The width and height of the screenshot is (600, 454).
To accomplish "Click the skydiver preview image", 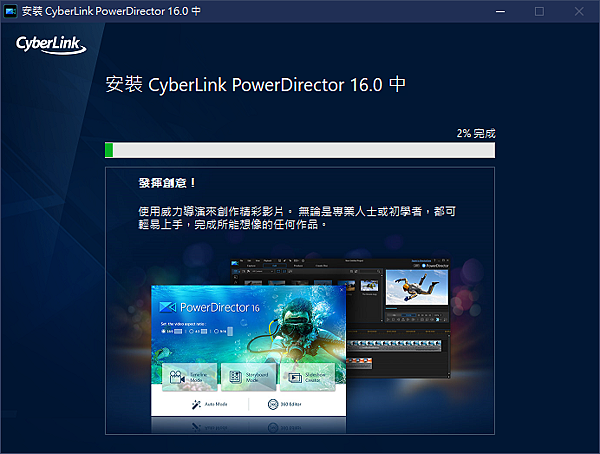I will (417, 287).
